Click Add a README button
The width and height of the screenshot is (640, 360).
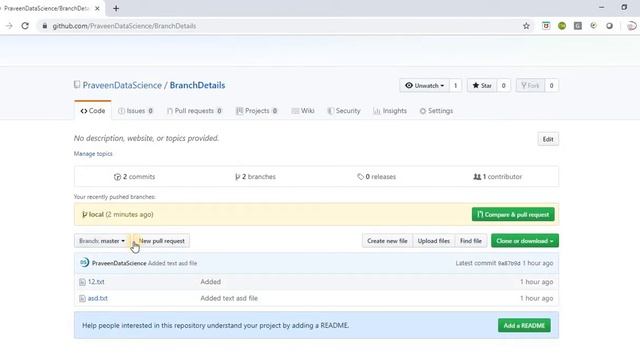tap(524, 325)
